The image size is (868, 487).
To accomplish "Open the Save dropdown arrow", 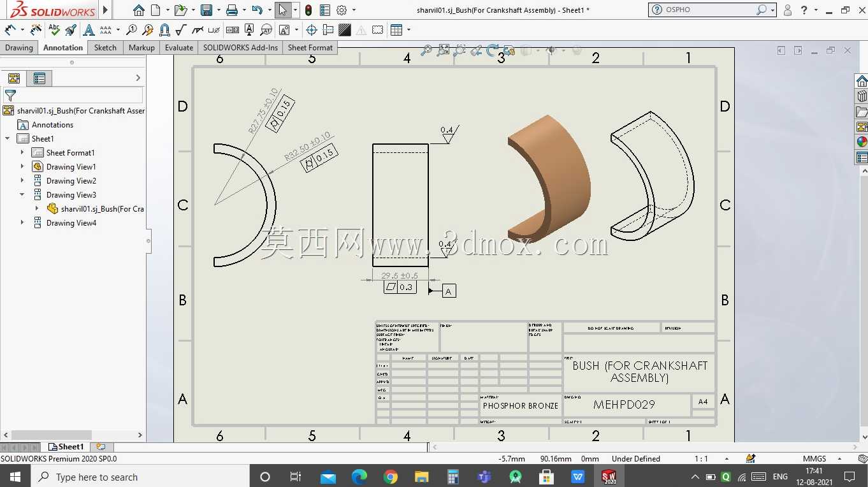I will tap(219, 10).
